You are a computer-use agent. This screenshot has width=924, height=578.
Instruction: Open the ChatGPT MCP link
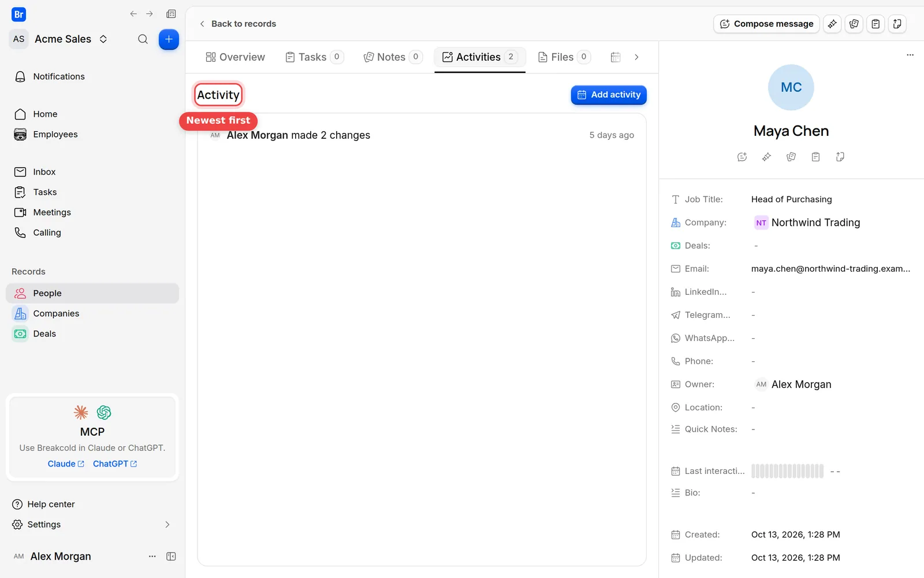pos(115,464)
